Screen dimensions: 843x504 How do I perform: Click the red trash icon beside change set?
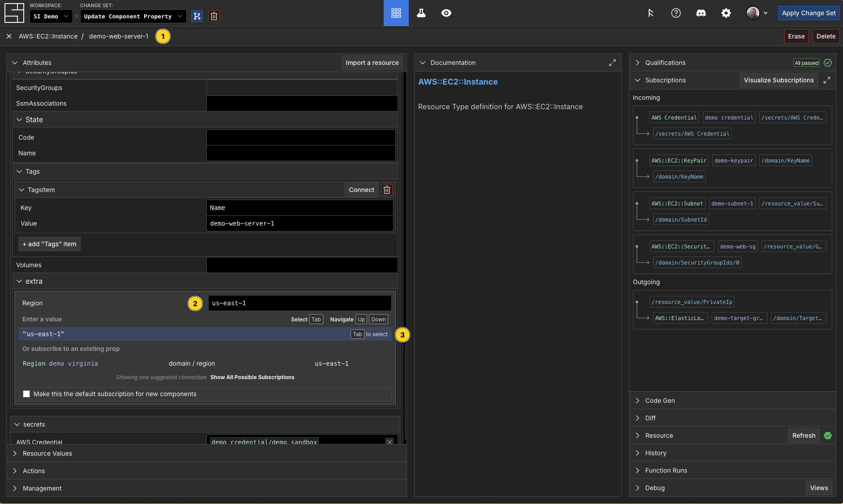tap(214, 17)
